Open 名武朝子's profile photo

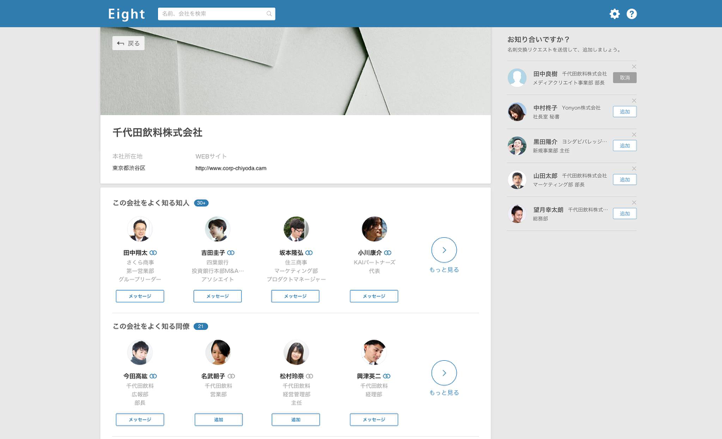pos(217,352)
